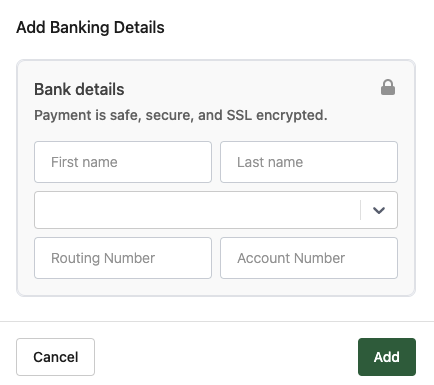Click into the Routing Number field
Screen dimensions: 434x385
pyautogui.click(x=123, y=258)
